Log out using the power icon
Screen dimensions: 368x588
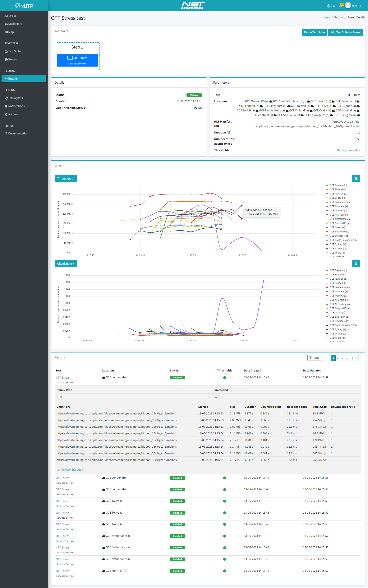(362, 6)
